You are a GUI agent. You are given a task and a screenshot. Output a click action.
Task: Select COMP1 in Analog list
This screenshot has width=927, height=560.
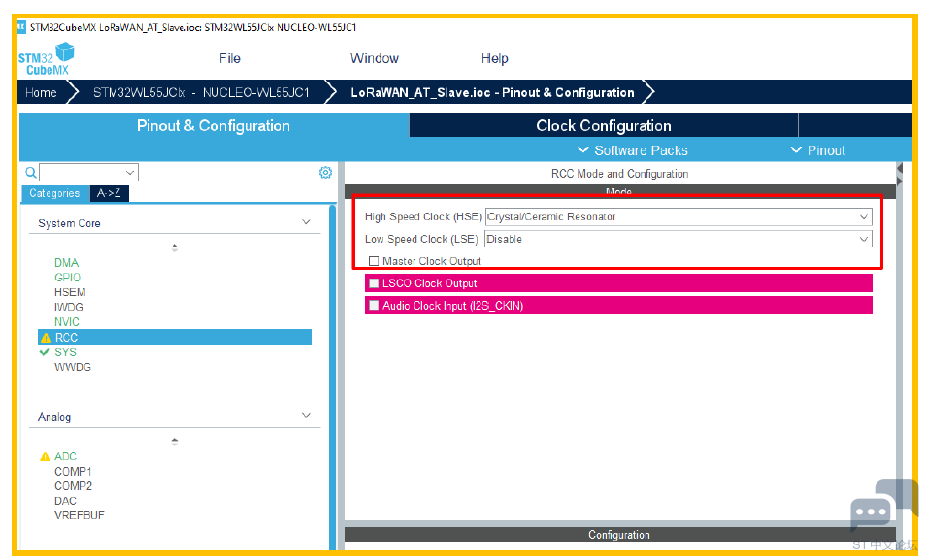(73, 472)
